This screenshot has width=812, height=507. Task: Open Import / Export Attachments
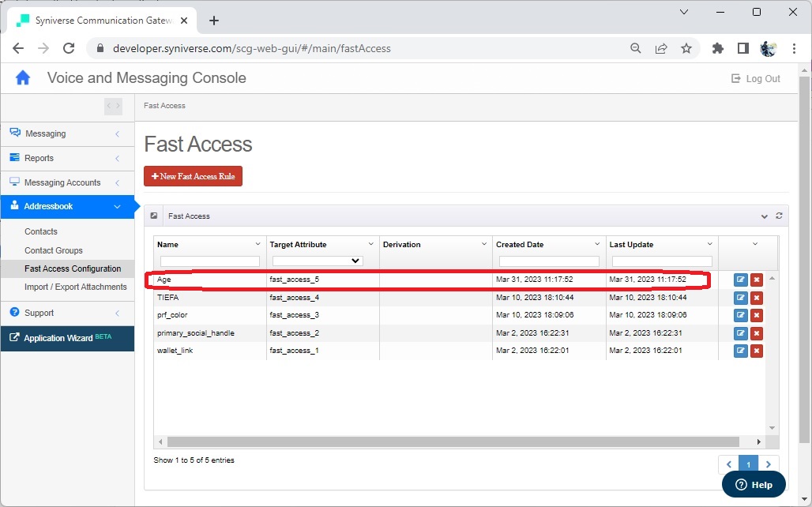pos(76,287)
